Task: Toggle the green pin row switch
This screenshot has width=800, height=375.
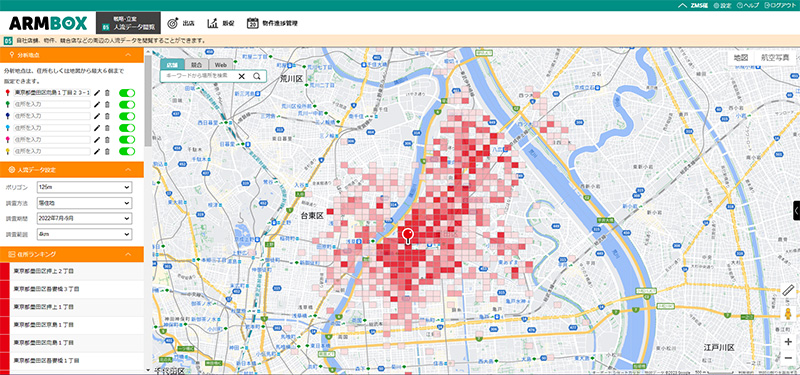Action: click(127, 105)
